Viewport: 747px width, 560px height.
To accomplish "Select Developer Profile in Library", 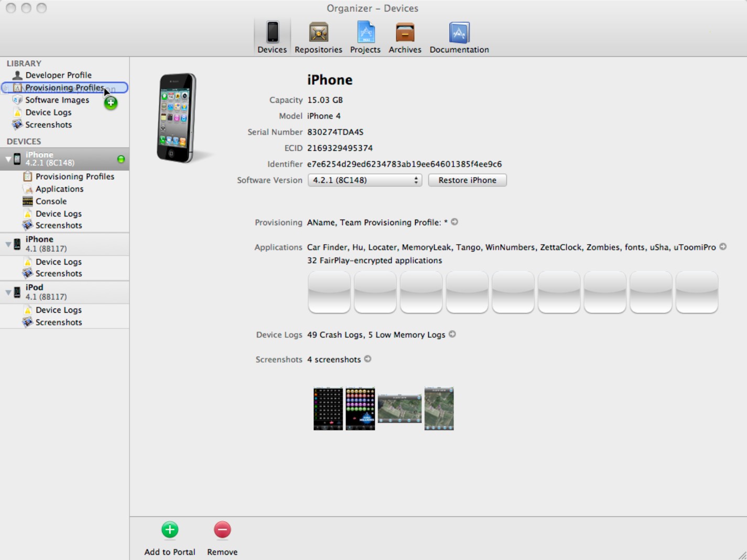I will pyautogui.click(x=64, y=75).
